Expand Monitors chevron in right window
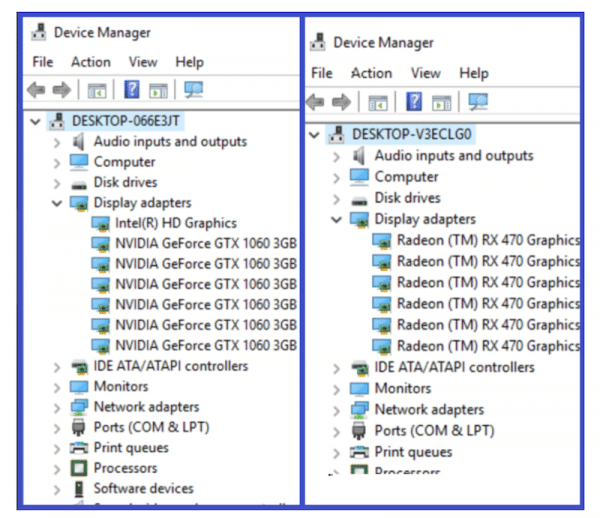The width and height of the screenshot is (600, 518). pyautogui.click(x=336, y=389)
